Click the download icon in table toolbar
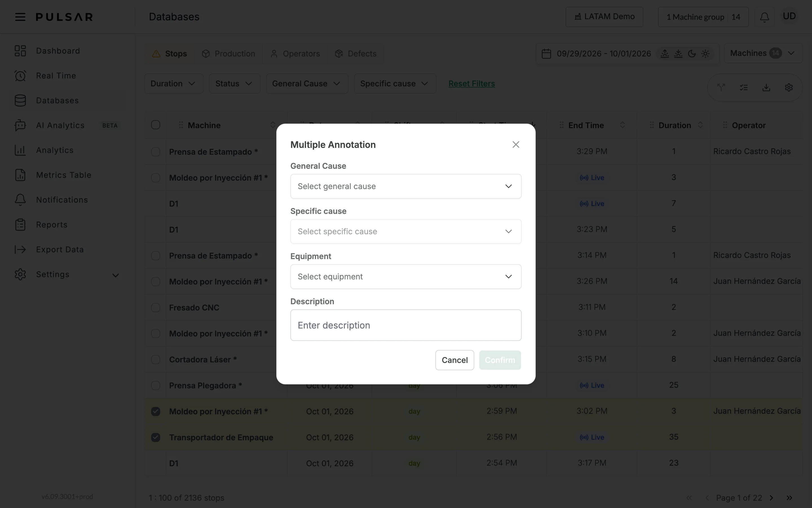Image resolution: width=812 pixels, height=508 pixels. 766,87
